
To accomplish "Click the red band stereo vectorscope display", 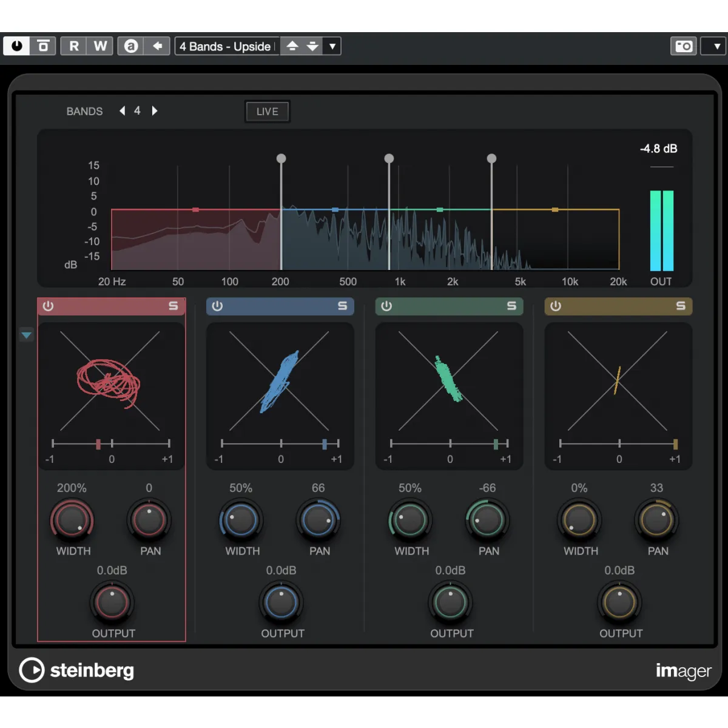I will tap(110, 381).
